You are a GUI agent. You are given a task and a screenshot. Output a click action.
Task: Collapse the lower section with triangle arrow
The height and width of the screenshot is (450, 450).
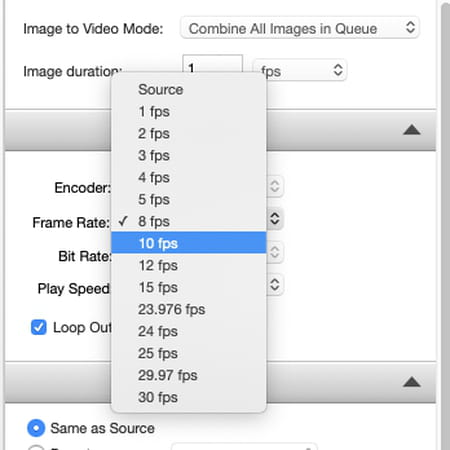[412, 382]
